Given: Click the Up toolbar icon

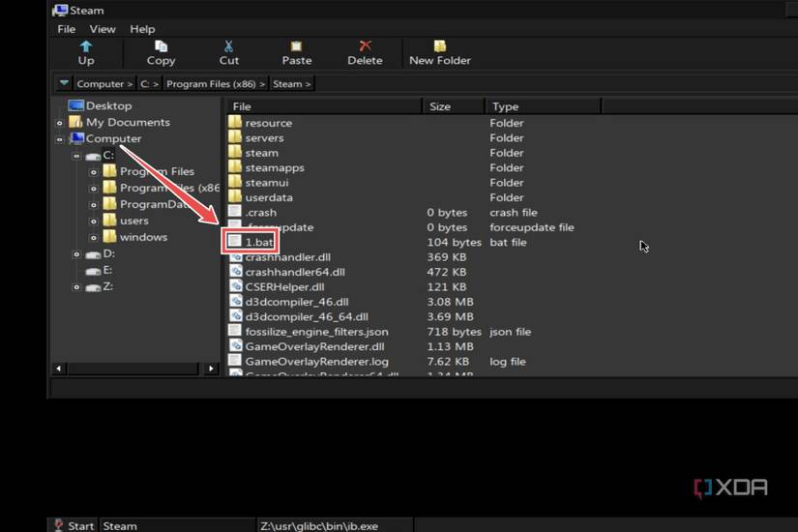Looking at the screenshot, I should point(86,46).
